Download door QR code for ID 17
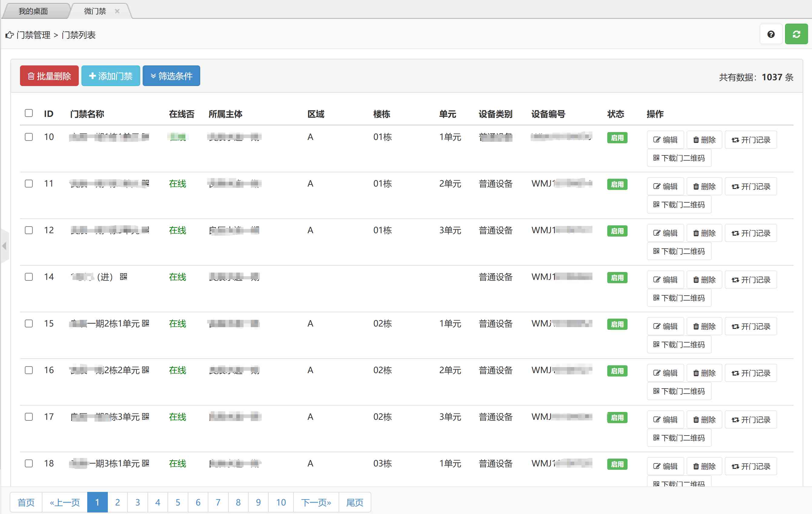The image size is (812, 514). (679, 438)
